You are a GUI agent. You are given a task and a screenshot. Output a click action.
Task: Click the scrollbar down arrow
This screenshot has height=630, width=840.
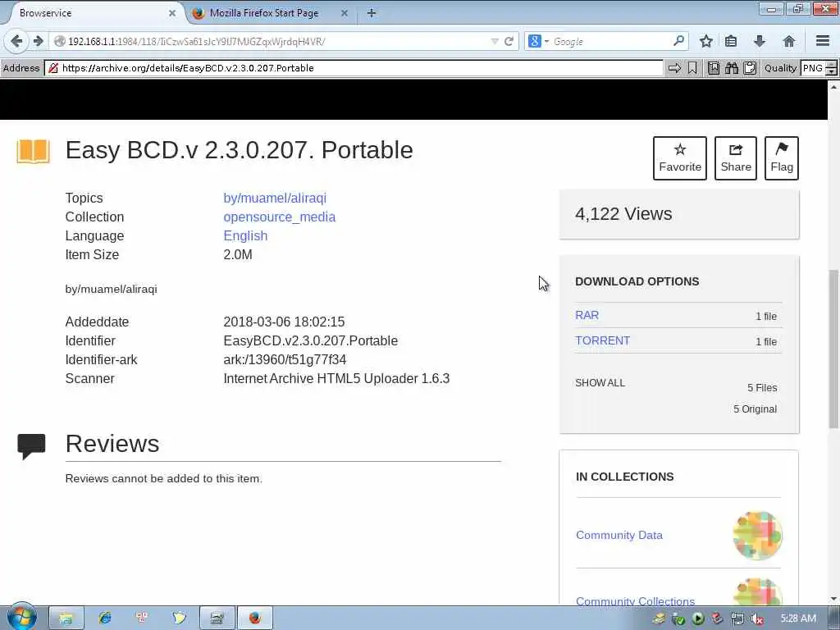pos(833,599)
